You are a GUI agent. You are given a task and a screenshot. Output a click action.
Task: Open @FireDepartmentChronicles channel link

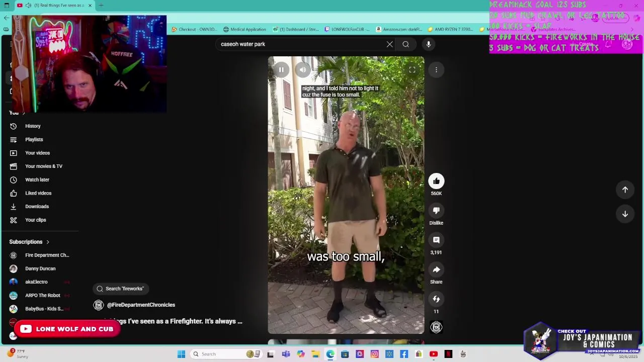[x=141, y=305]
